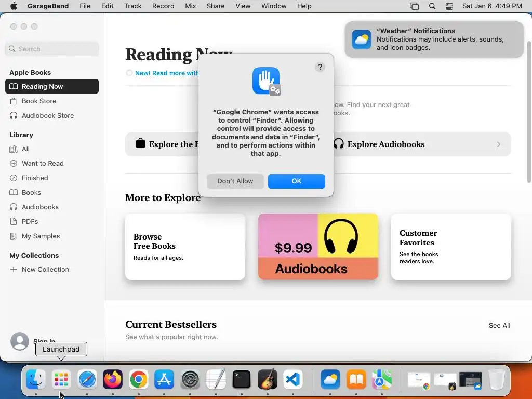This screenshot has width=532, height=399.
Task: Select PDFs in sidebar
Action: (x=52, y=221)
